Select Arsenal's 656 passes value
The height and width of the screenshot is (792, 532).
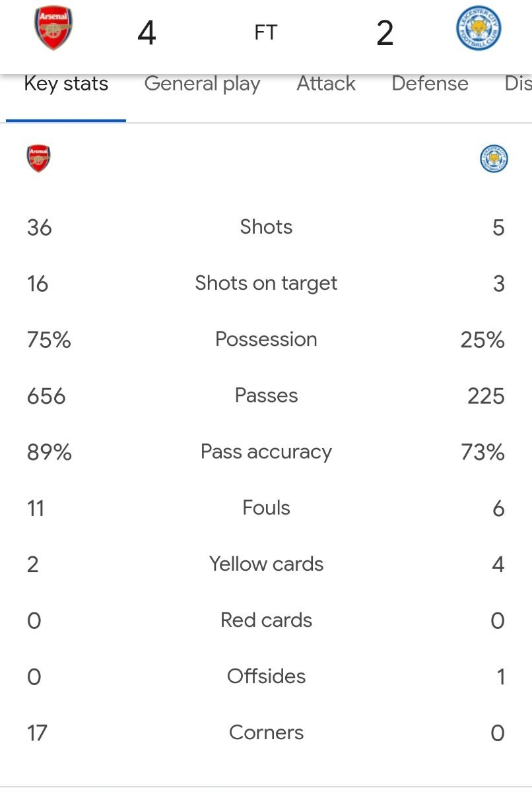pyautogui.click(x=46, y=396)
